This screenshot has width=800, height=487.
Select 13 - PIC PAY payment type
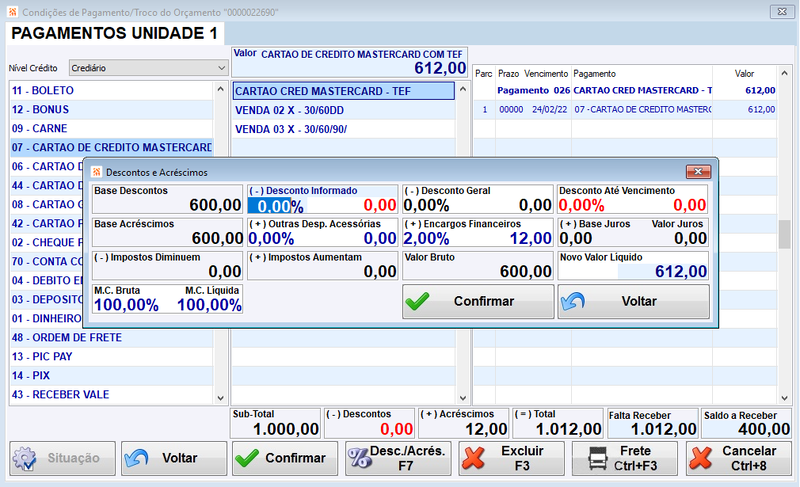[x=111, y=356]
